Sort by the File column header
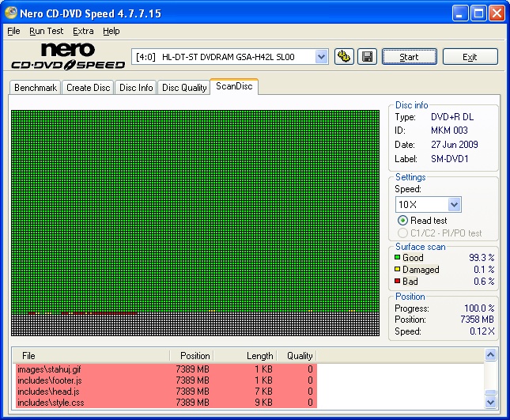 click(x=91, y=356)
